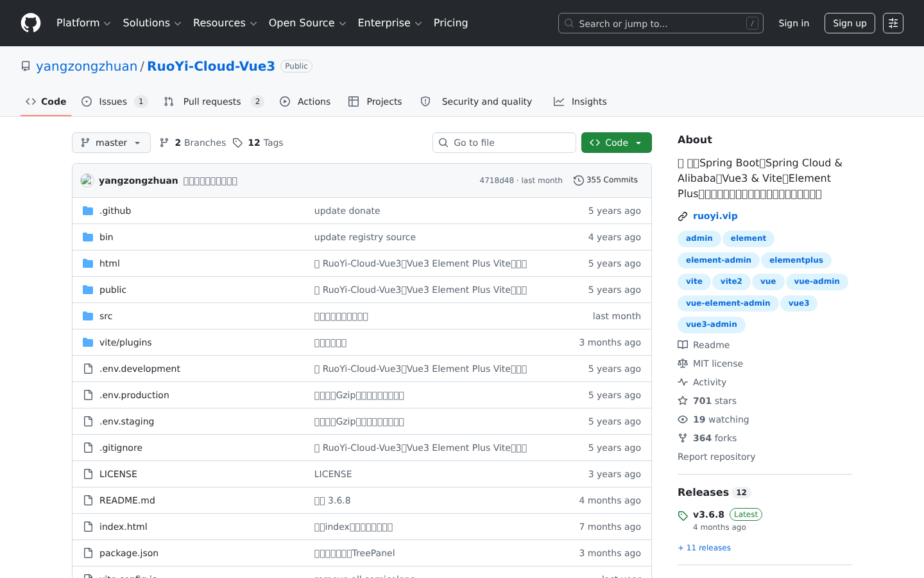Screen dimensions: 924x578
Task: Open the 'update donate' commit message
Action: point(346,211)
